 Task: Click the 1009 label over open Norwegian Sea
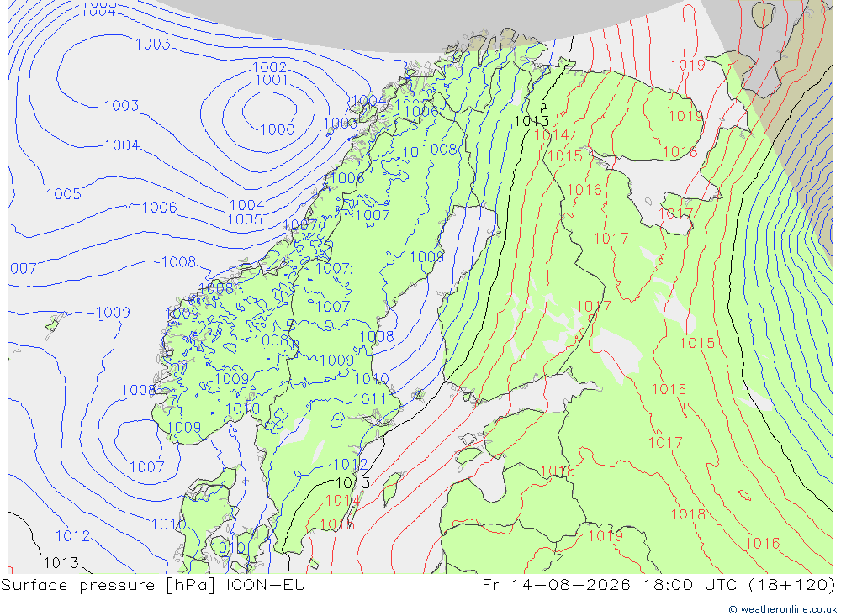pos(113,313)
